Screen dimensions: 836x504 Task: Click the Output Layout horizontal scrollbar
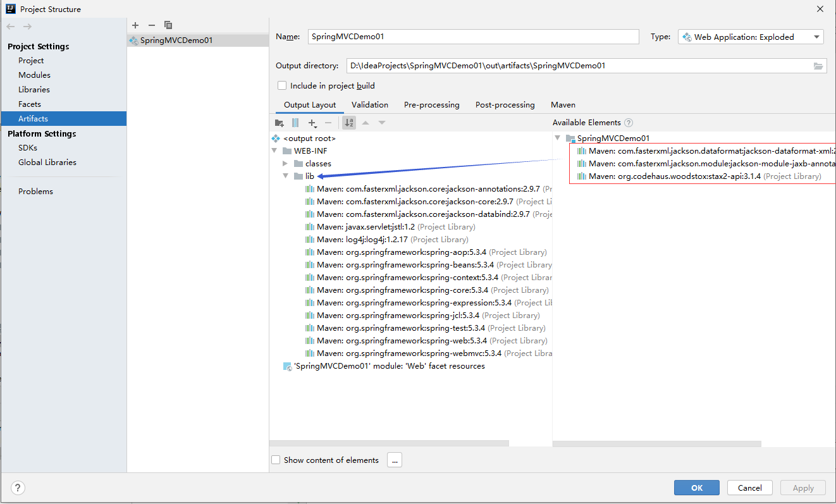390,443
